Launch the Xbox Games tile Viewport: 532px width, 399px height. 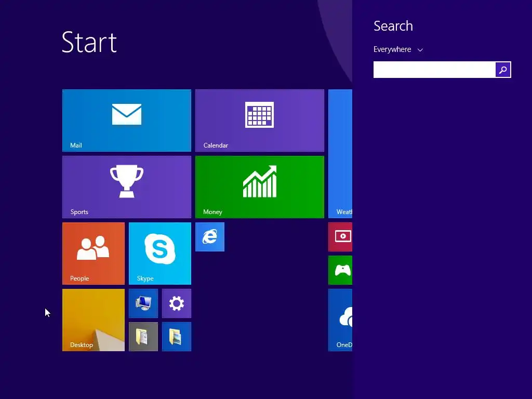340,270
